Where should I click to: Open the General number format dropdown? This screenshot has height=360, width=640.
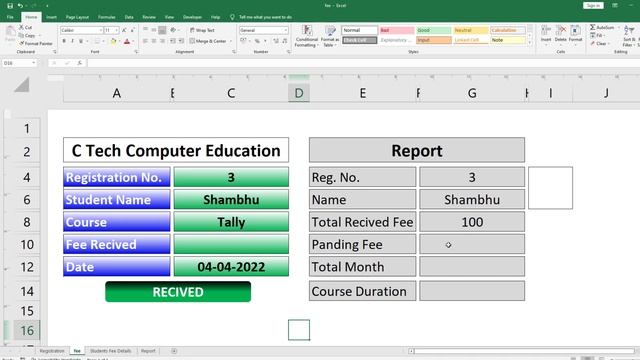(x=285, y=30)
